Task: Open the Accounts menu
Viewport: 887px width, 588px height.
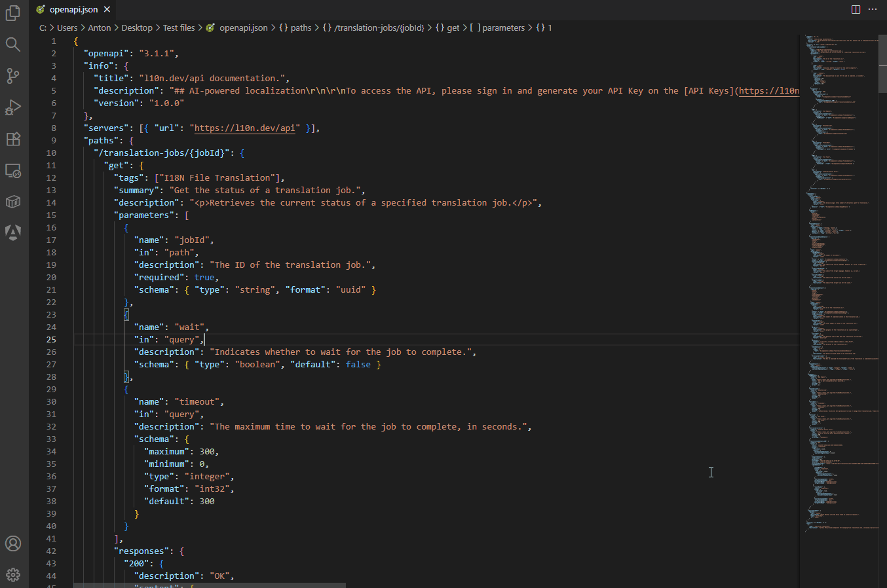Action: point(13,543)
